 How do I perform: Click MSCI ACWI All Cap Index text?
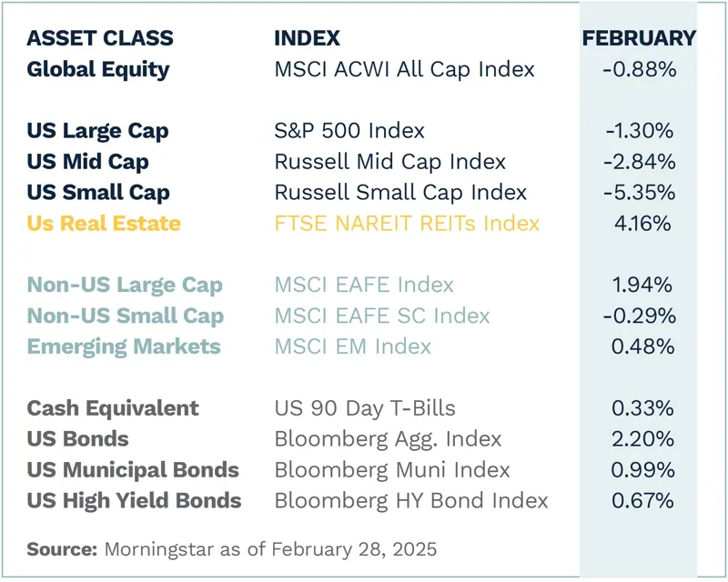click(404, 69)
